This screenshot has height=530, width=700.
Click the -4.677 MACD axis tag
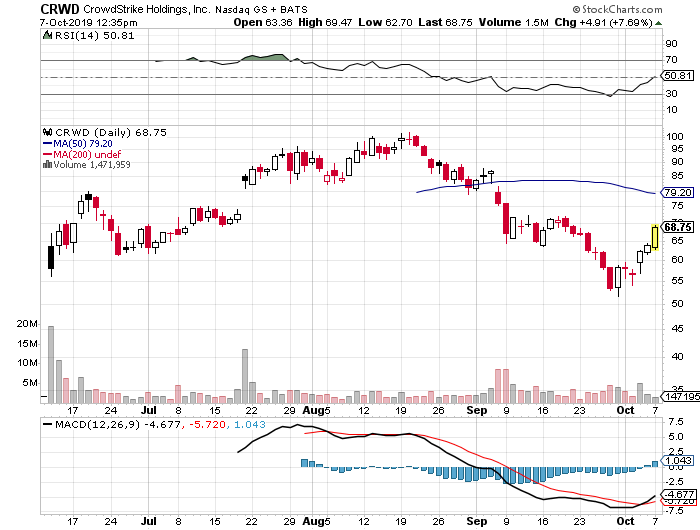[679, 494]
